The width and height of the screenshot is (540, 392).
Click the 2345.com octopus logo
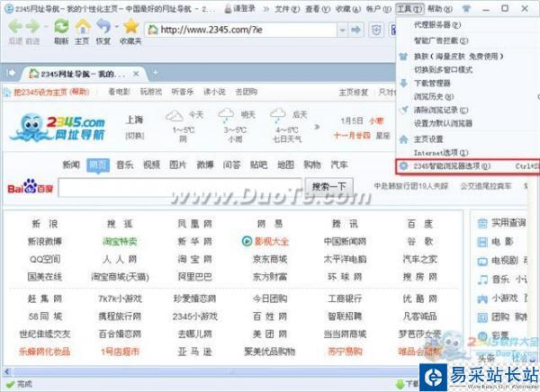58,128
